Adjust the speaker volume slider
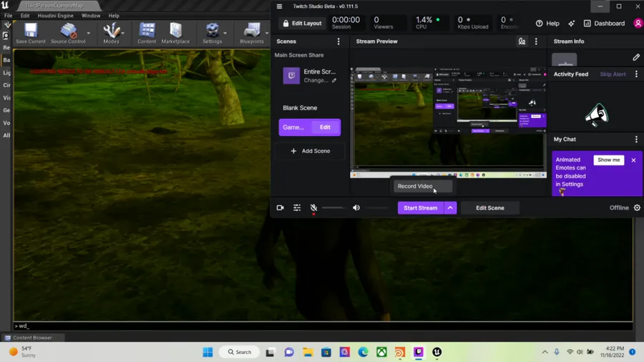The image size is (644, 362). 376,208
